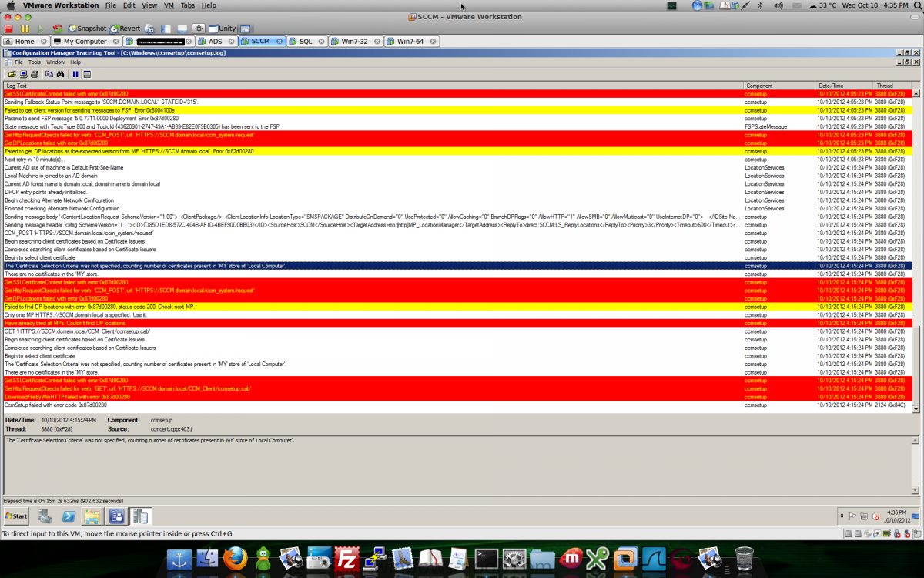The image size is (924, 578).
Task: Switch to the Win7-64 VM tab
Action: tap(410, 42)
